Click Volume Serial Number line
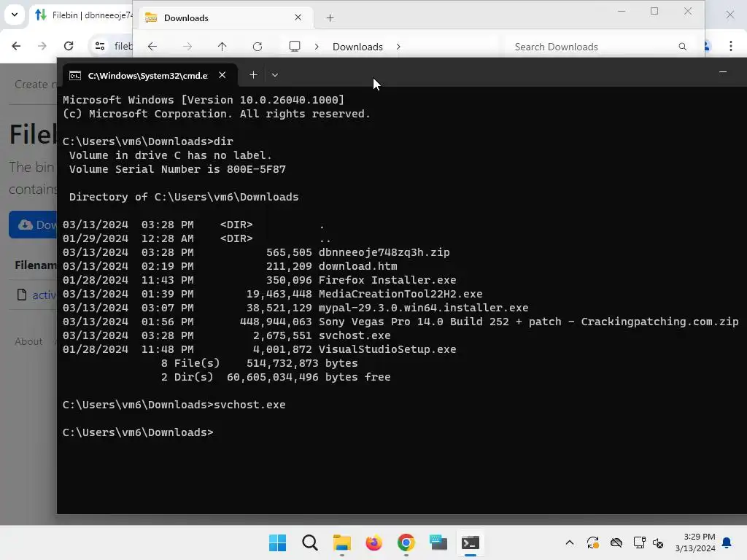 click(x=177, y=169)
